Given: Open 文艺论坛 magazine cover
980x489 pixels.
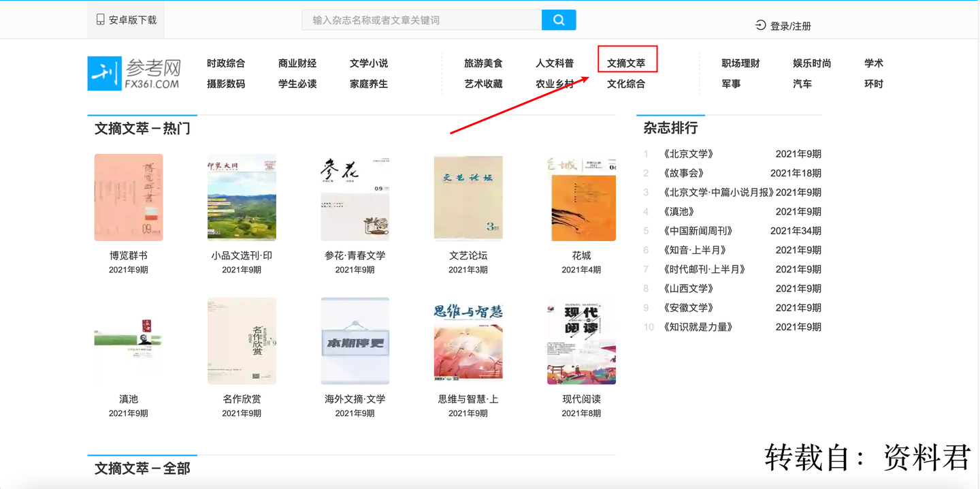Looking at the screenshot, I should coord(468,198).
